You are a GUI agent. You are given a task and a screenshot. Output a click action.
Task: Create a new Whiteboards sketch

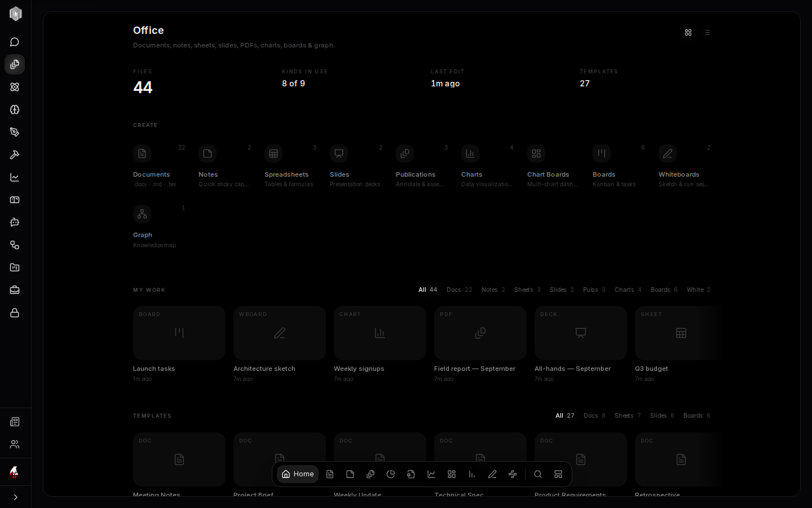685,166
